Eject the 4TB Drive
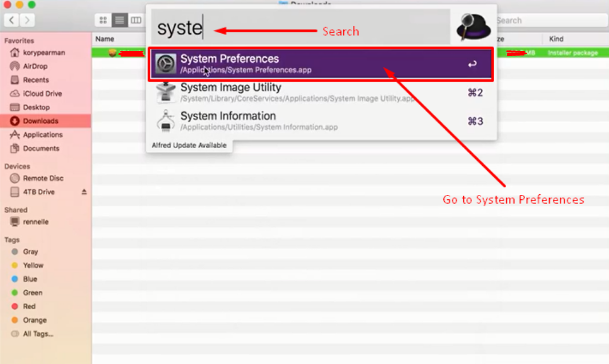The height and width of the screenshot is (364, 609). pyautogui.click(x=84, y=192)
